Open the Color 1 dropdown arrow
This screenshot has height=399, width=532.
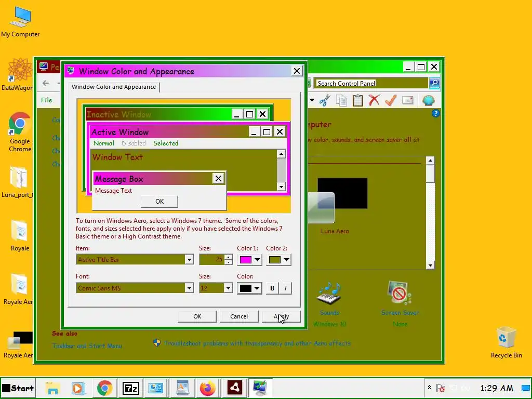[258, 260]
